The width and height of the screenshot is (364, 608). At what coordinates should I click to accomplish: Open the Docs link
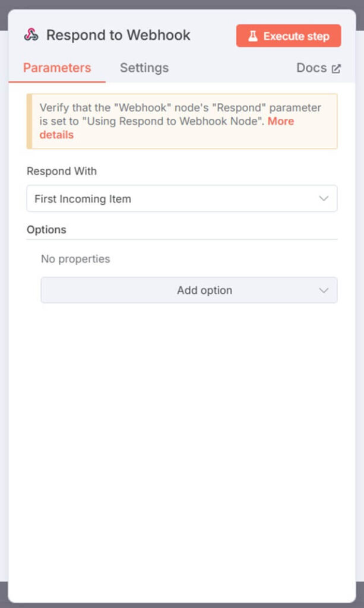(x=312, y=68)
